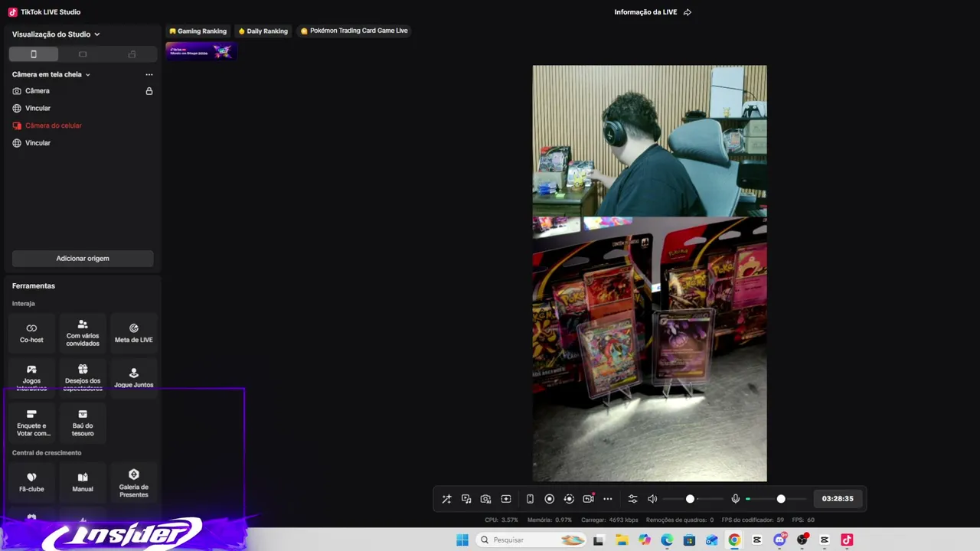Click the add screen clip icon
The height and width of the screenshot is (551, 980).
(506, 499)
